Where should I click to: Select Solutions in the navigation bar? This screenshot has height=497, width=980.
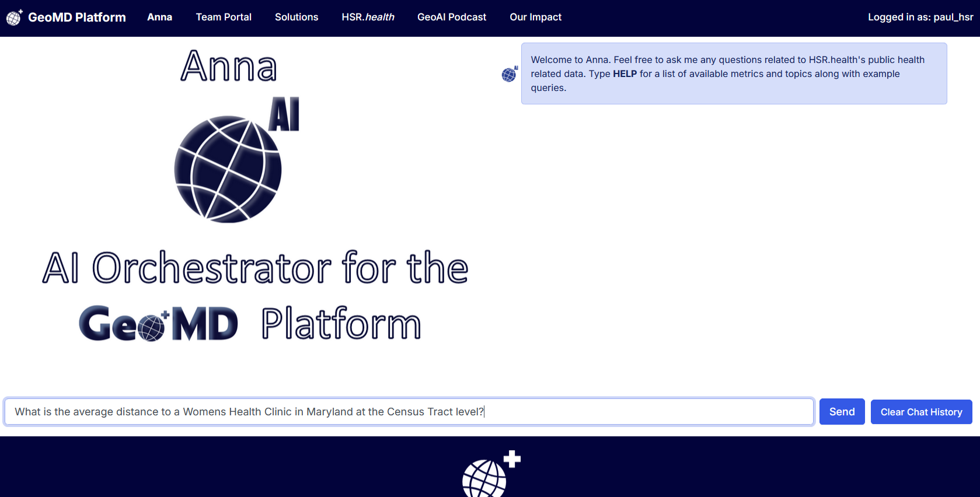(297, 17)
